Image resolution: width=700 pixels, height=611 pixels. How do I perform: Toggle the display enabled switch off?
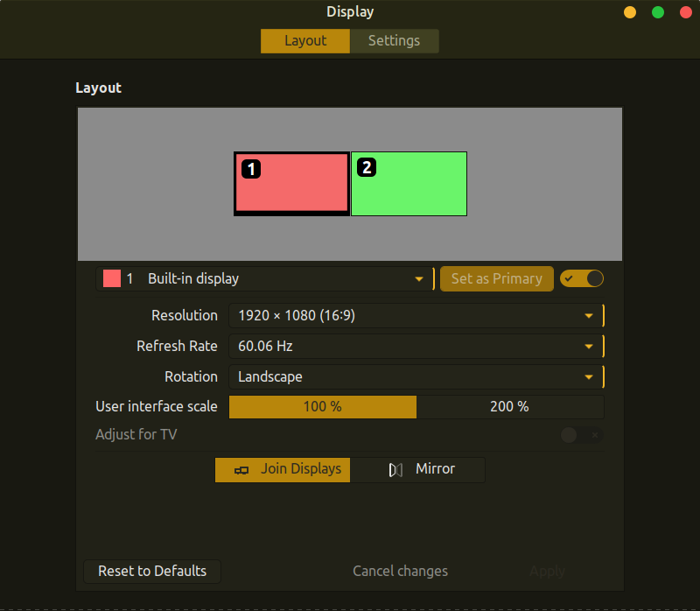pos(582,278)
